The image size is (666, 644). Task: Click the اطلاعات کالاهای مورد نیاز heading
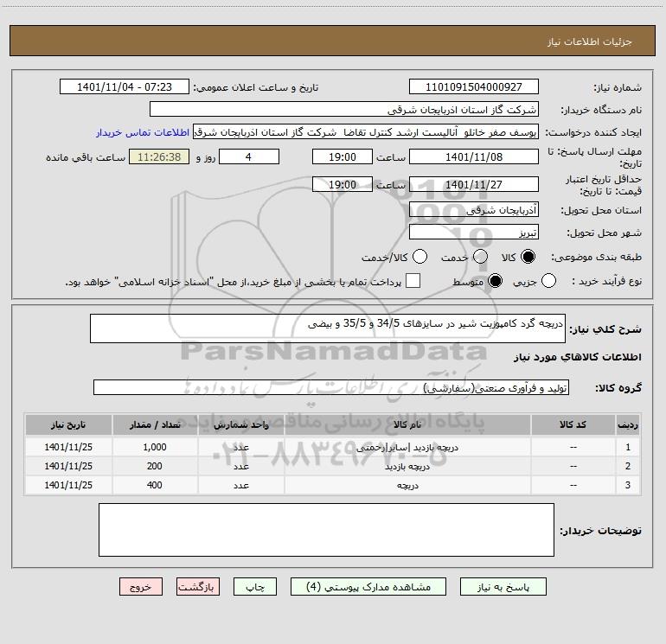coord(577,357)
